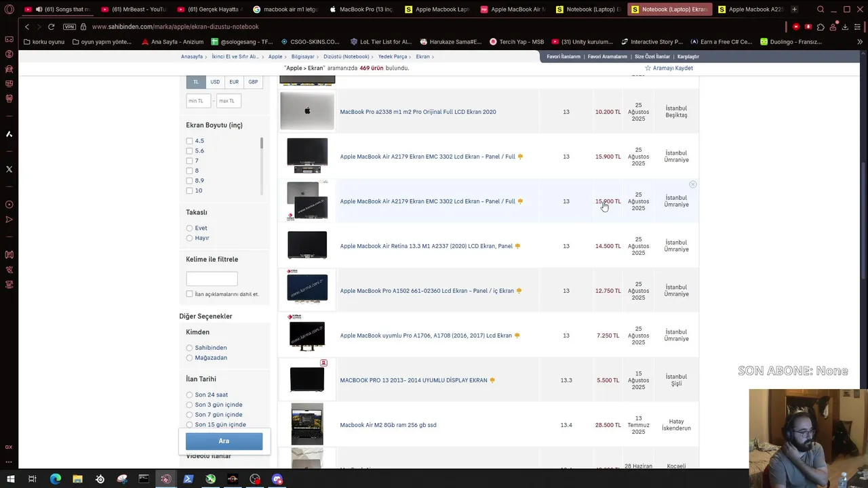Open Task View on the taskbar
The width and height of the screenshot is (868, 488).
pos(32,479)
